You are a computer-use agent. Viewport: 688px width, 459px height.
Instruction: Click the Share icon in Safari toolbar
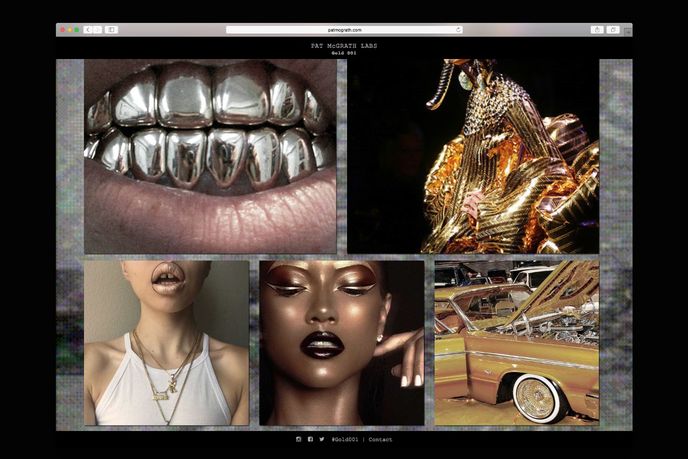coord(597,30)
